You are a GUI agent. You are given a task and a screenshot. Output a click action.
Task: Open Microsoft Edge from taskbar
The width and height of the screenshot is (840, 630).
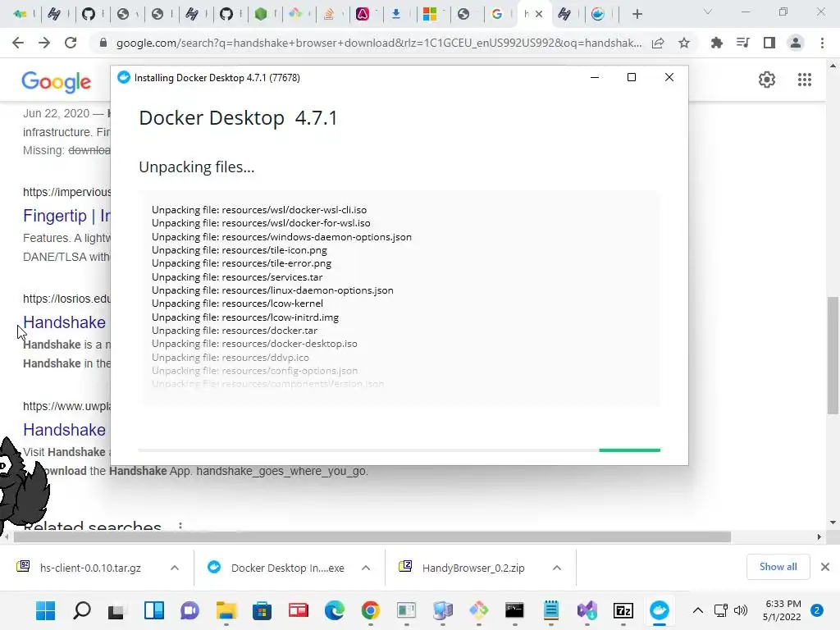[x=335, y=610]
